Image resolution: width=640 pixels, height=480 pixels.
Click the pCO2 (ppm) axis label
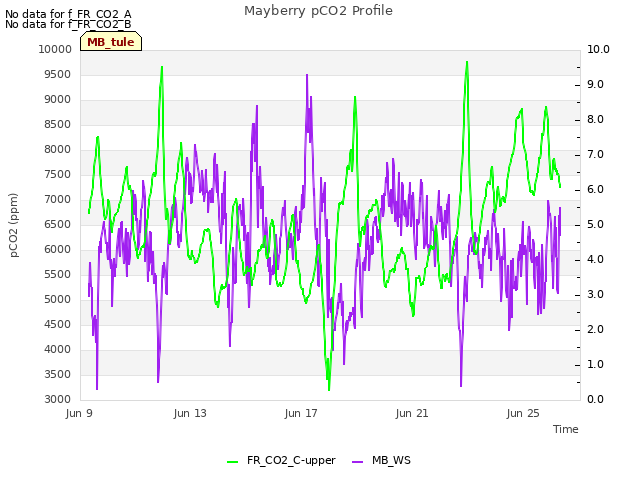(13, 225)
